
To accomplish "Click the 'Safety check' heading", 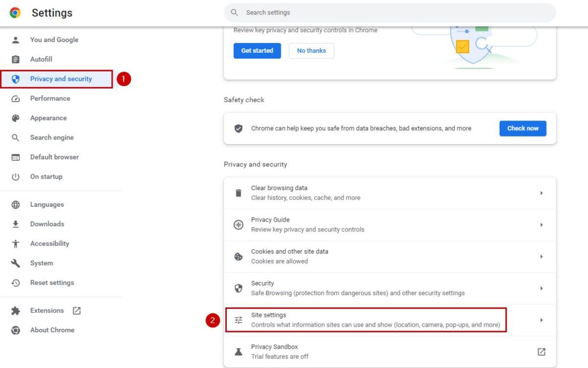I will coord(244,100).
